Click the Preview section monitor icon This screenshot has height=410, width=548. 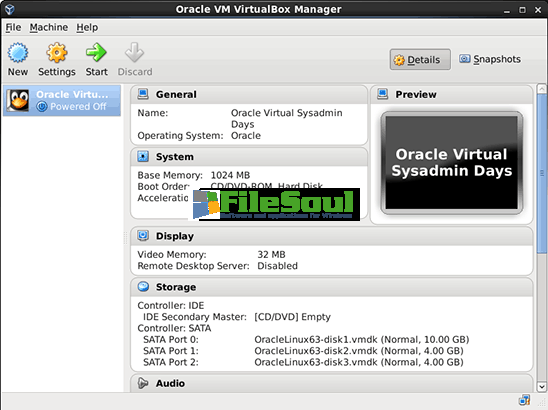click(x=383, y=94)
